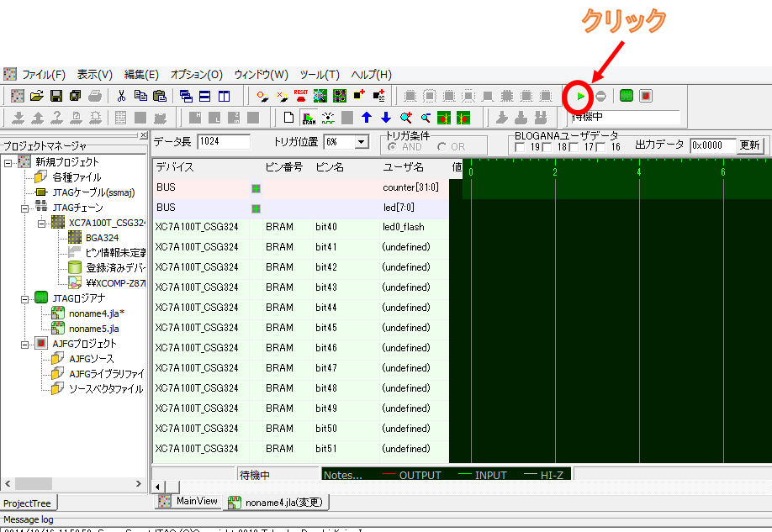Switch to the MainView tab
This screenshot has height=532, width=772.
coord(188,501)
